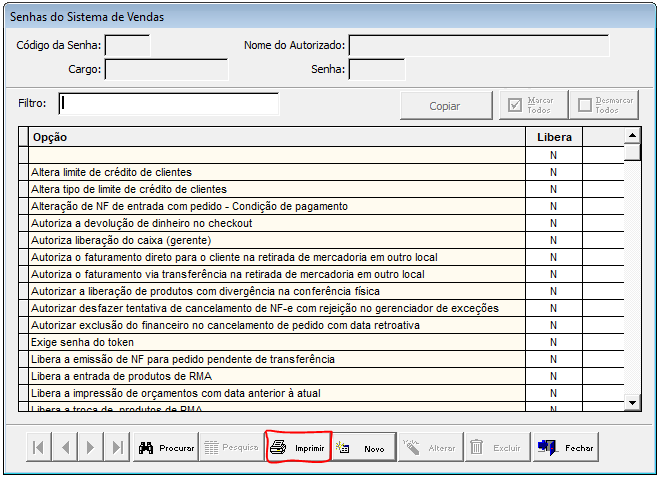Click the Opção column header
The width and height of the screenshot is (660, 478).
(275, 137)
